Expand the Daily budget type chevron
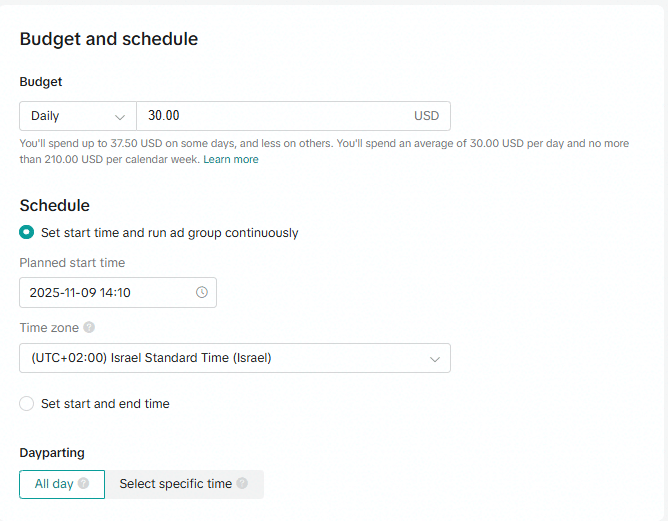The height and width of the screenshot is (521, 668). [120, 116]
